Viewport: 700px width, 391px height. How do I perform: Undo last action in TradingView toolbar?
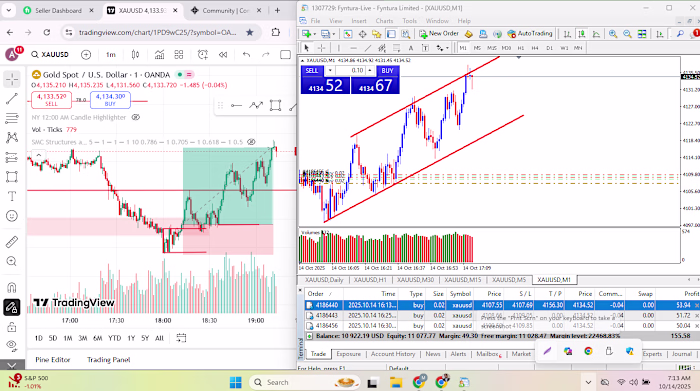coord(246,54)
